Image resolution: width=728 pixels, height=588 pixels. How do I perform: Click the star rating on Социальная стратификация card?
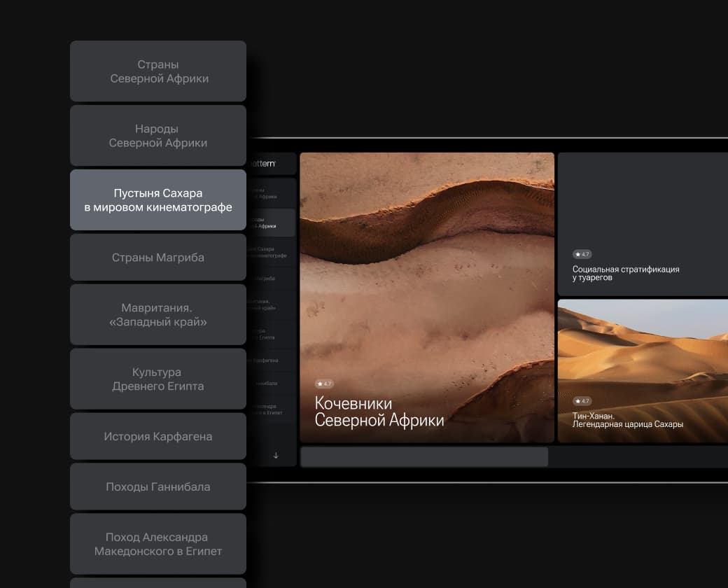click(x=582, y=254)
